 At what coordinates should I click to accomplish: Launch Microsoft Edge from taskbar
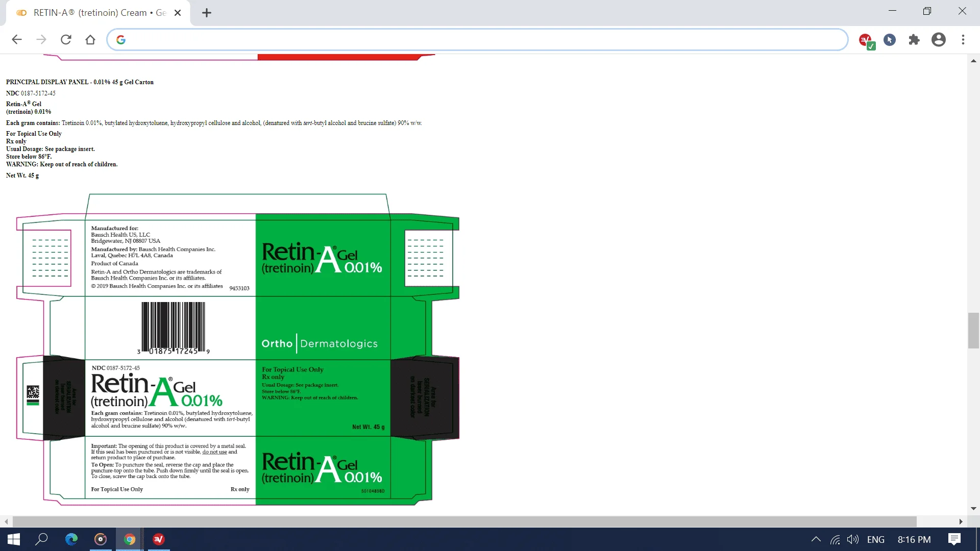[71, 539]
